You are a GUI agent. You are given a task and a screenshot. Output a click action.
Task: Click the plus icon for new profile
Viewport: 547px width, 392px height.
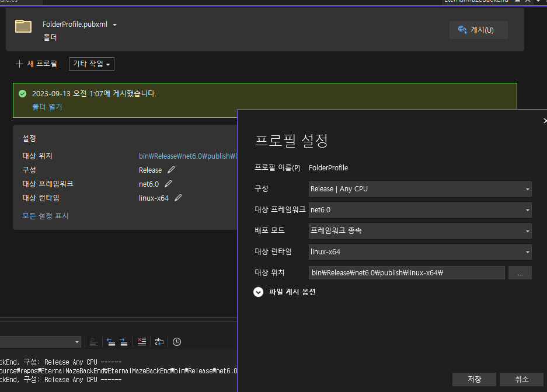pyautogui.click(x=19, y=64)
